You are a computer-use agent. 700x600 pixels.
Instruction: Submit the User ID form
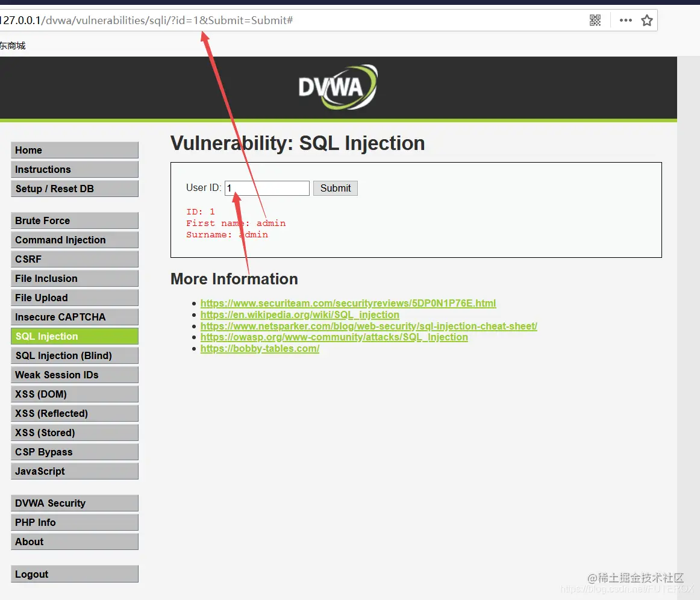336,188
